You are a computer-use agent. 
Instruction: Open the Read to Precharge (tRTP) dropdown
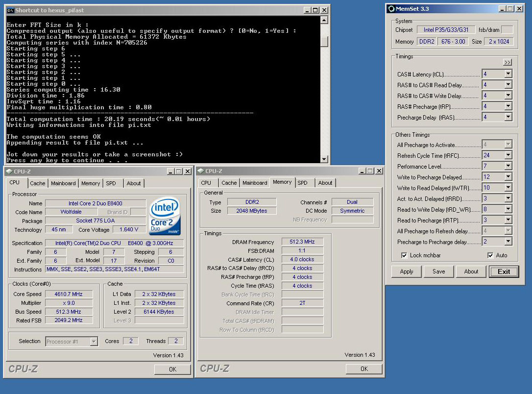coord(508,220)
